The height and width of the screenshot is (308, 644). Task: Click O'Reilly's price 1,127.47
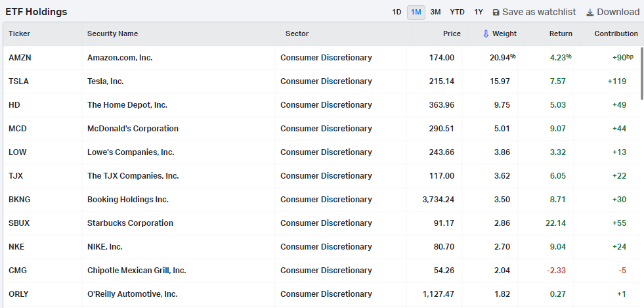[x=439, y=294]
